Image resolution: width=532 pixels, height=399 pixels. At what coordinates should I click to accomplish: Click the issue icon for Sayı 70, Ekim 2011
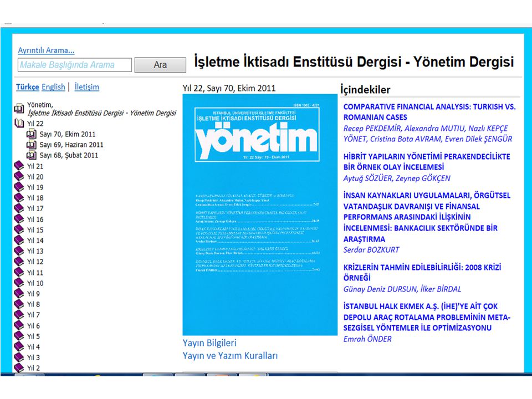(x=31, y=134)
